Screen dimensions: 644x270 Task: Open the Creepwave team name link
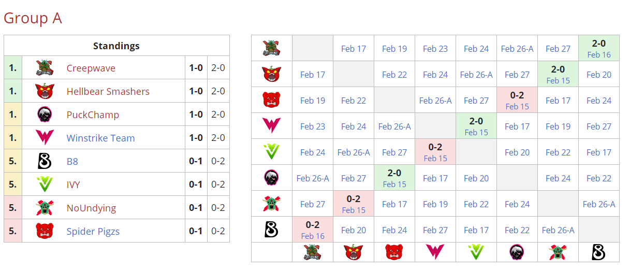91,68
